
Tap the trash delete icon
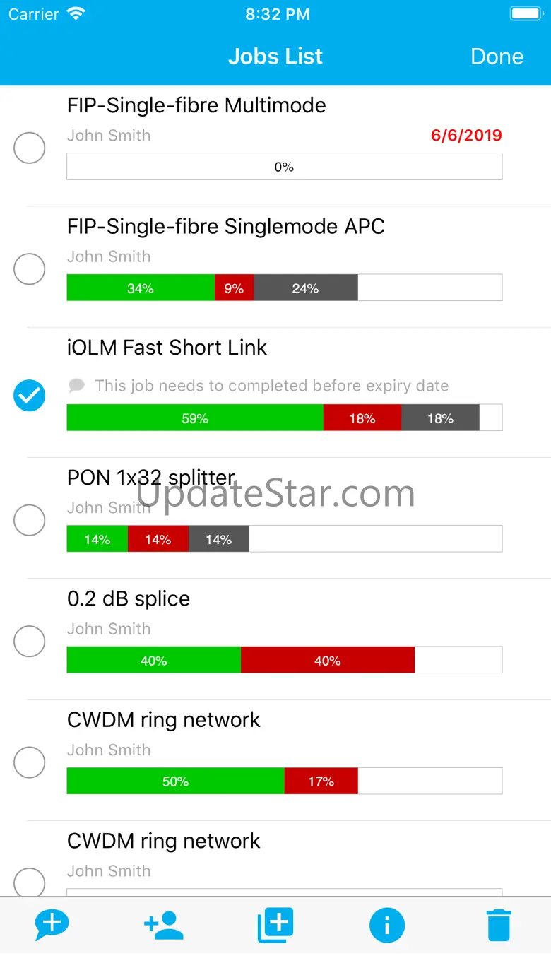(x=499, y=925)
